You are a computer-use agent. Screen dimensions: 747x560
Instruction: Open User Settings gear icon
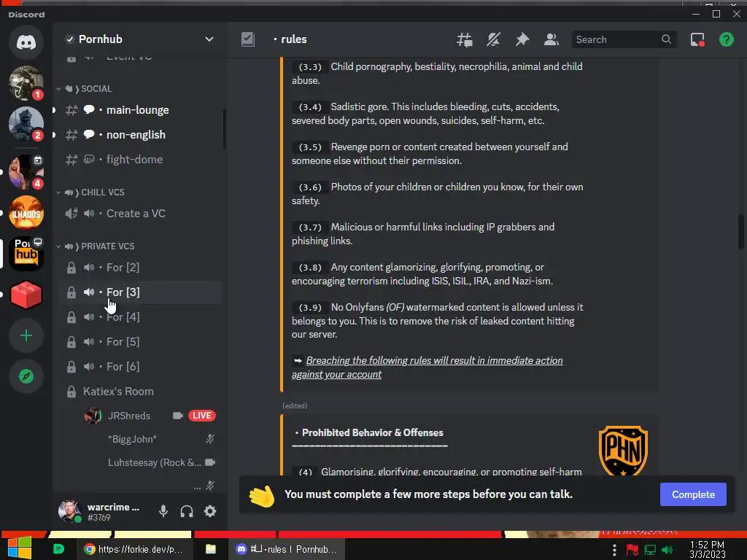click(210, 511)
